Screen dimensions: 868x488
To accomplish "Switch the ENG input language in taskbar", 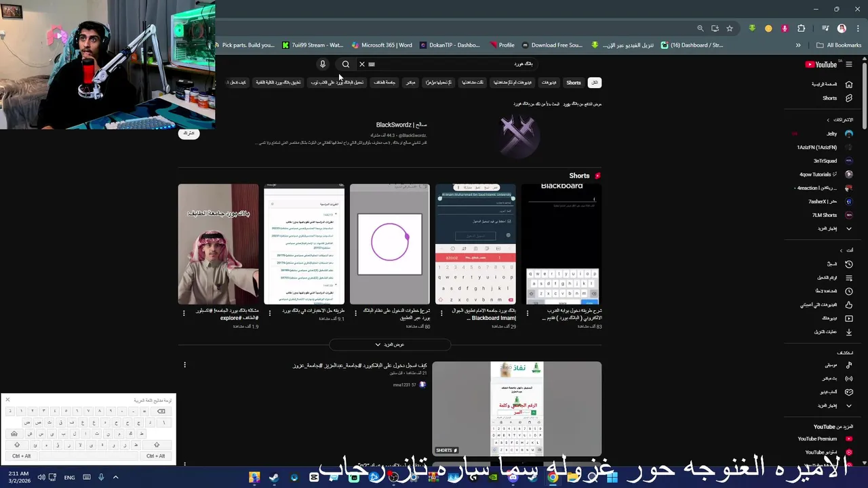I will (x=69, y=477).
